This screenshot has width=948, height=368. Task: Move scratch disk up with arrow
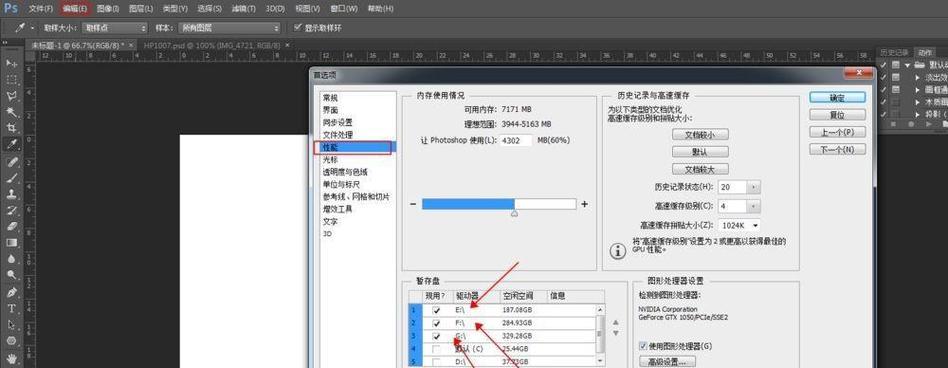click(615, 323)
